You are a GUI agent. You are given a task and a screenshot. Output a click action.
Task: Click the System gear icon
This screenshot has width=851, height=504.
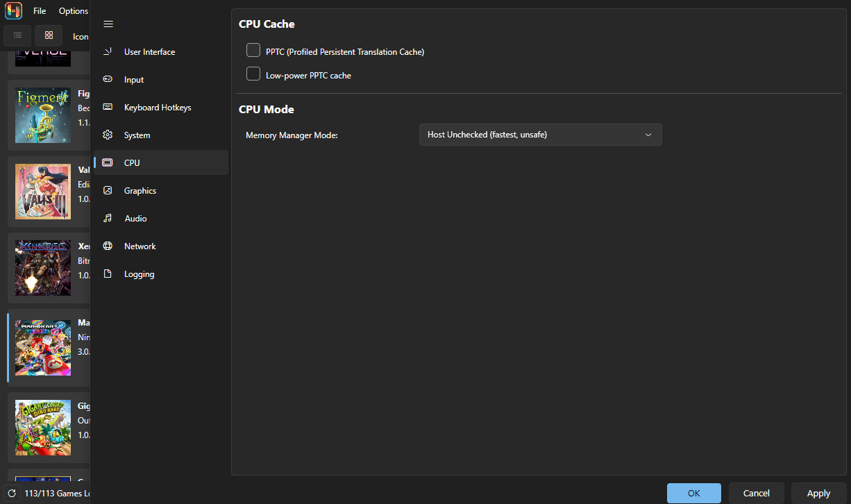point(108,135)
